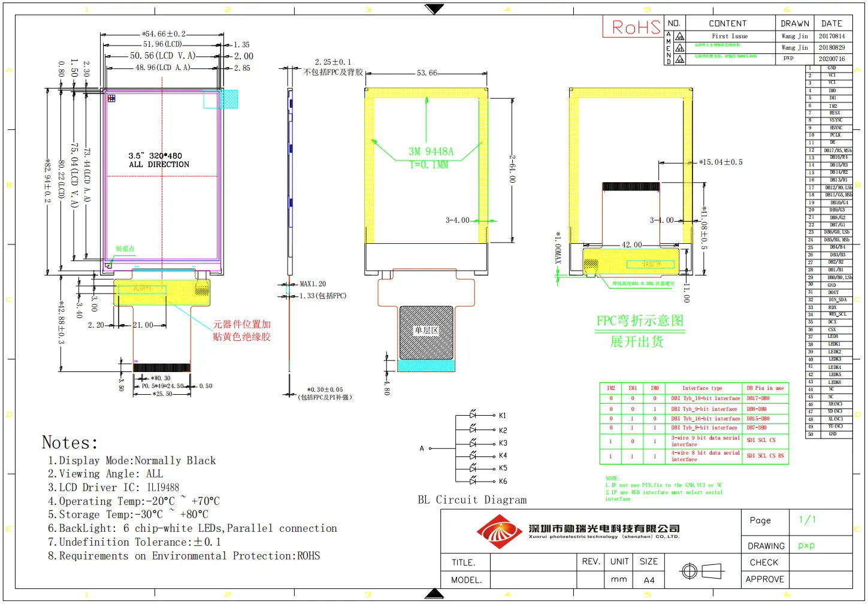Viewport: 868px width, 605px height.
Task: Select the DATE column header
Action: point(832,23)
